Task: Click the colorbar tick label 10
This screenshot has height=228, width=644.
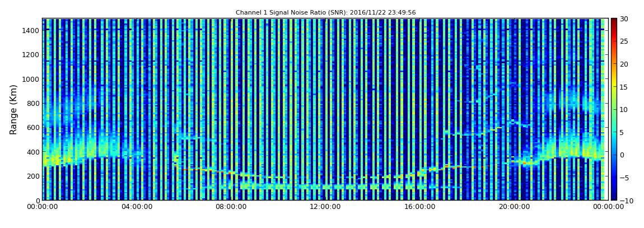Action: coord(624,110)
